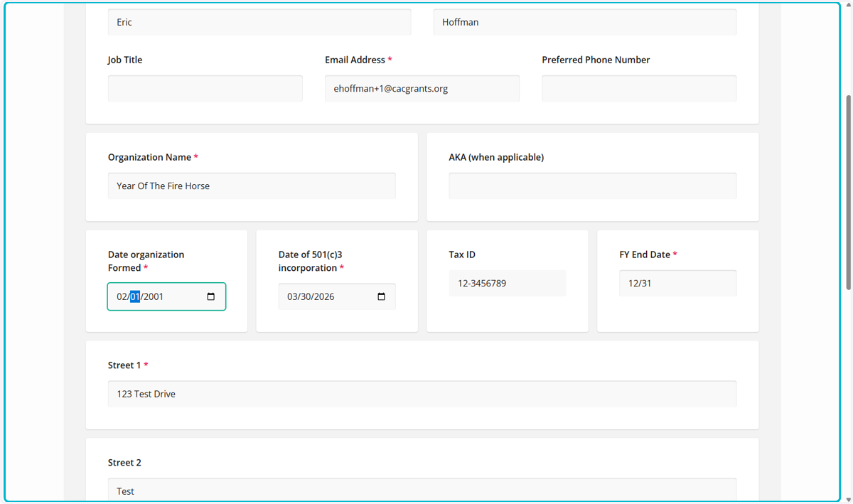This screenshot has width=853, height=504.
Task: Click the page vertical scrollbar thumb
Action: (x=847, y=192)
